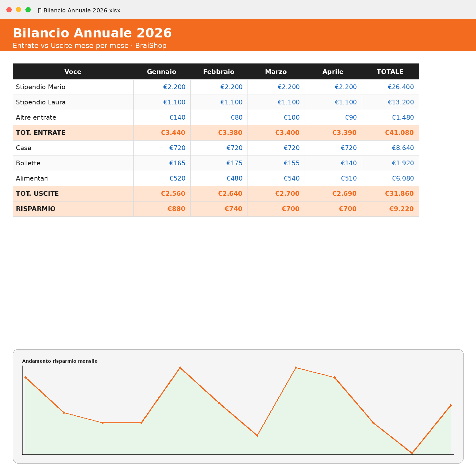This screenshot has height=476, width=476.
Task: Click the RISPARMIO row label
Action: [36, 209]
